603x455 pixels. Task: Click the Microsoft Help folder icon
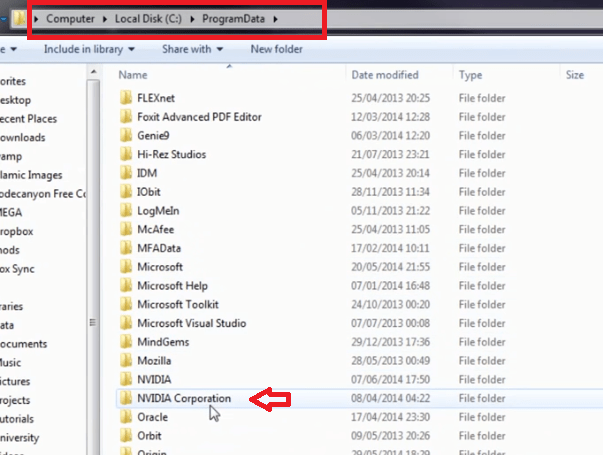(125, 285)
